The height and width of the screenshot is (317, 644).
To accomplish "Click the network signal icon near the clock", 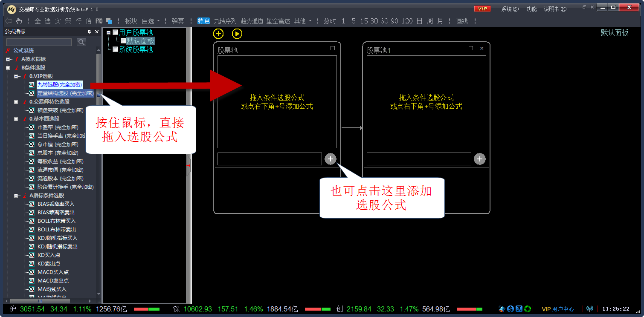I will click(590, 309).
